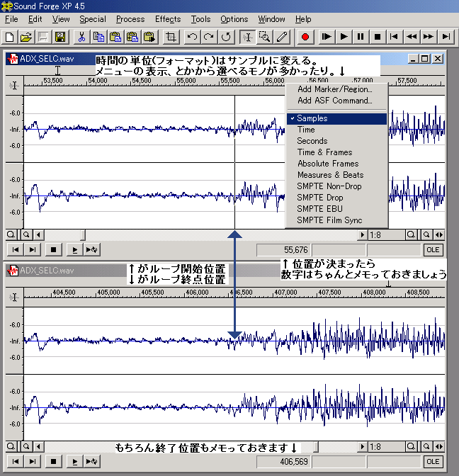Open the Window menu
The width and height of the screenshot is (459, 476).
272,19
